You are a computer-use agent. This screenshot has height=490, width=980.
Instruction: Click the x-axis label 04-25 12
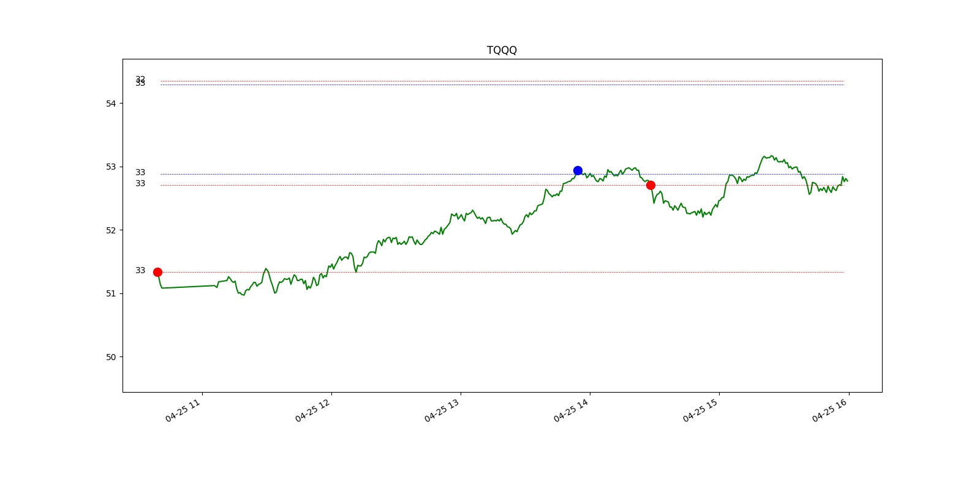coord(312,410)
